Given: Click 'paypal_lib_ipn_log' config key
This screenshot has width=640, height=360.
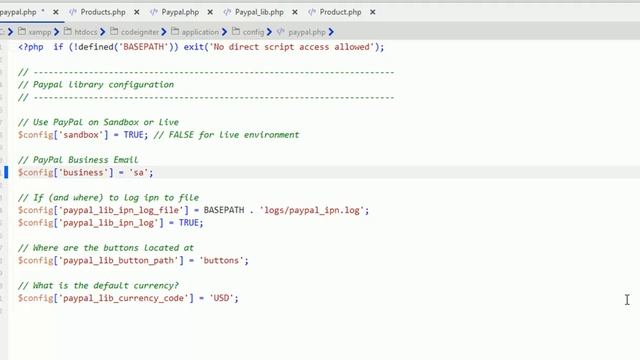Looking at the screenshot, I should click(x=109, y=223).
